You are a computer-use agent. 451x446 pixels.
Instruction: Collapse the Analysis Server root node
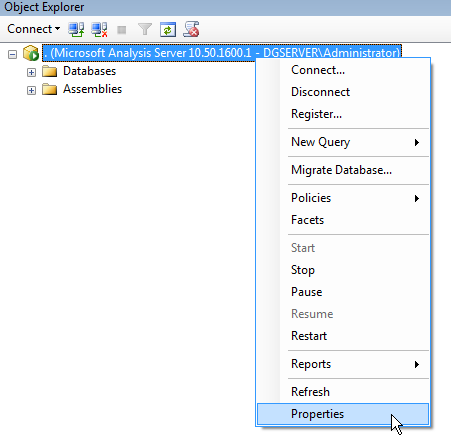pos(12,54)
